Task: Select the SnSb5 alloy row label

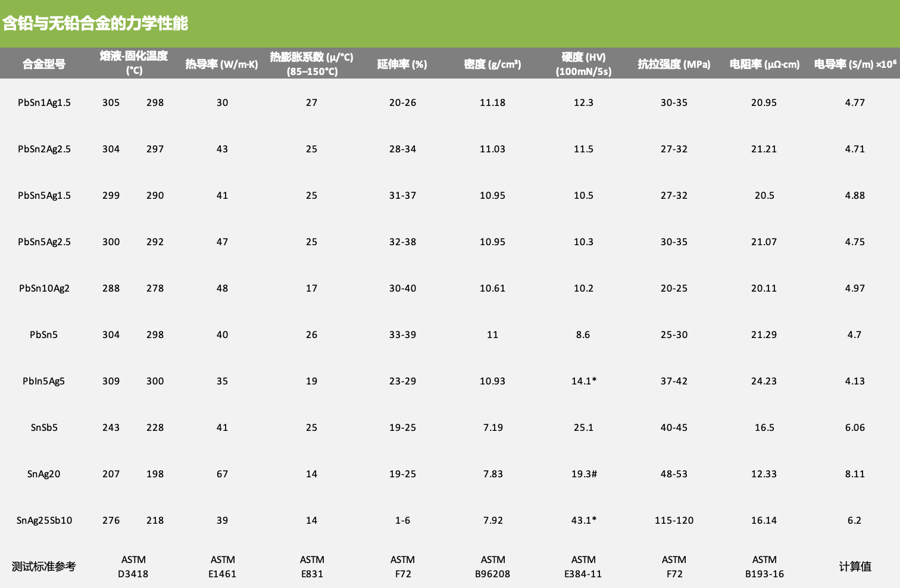Action: point(44,427)
